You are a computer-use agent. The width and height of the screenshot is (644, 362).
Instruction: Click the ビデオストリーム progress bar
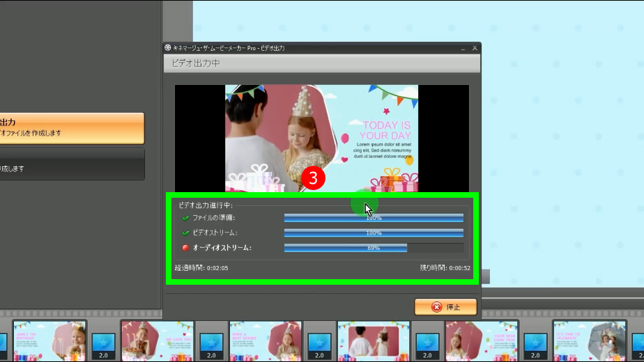(x=374, y=233)
